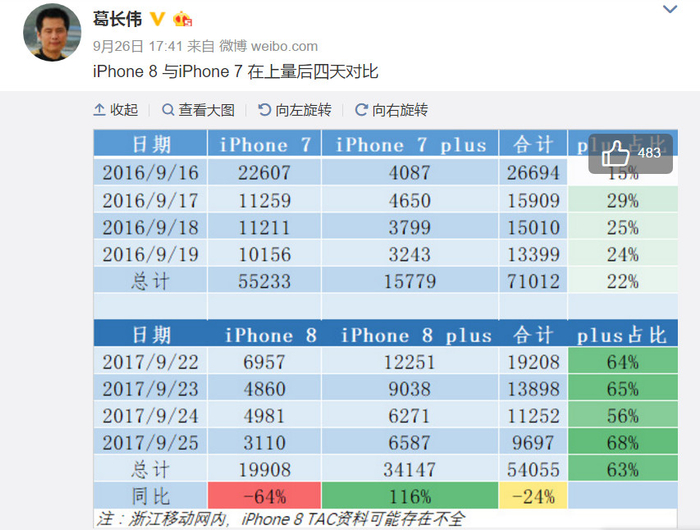Click the date cell 2017/9/24
This screenshot has width=700, height=530.
point(150,415)
